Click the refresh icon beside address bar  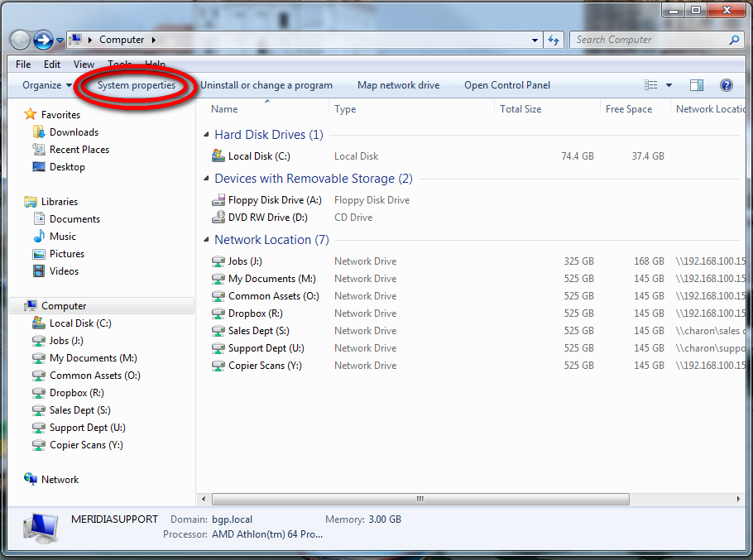coord(554,40)
